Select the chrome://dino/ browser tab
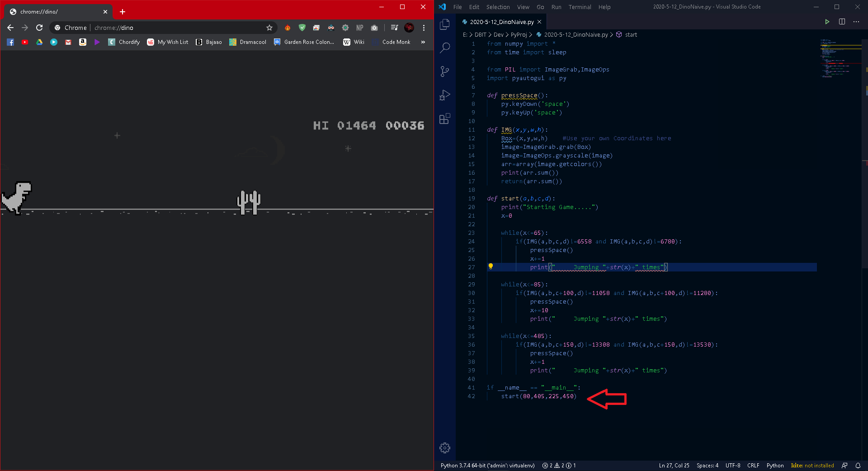The width and height of the screenshot is (868, 471). [59, 12]
